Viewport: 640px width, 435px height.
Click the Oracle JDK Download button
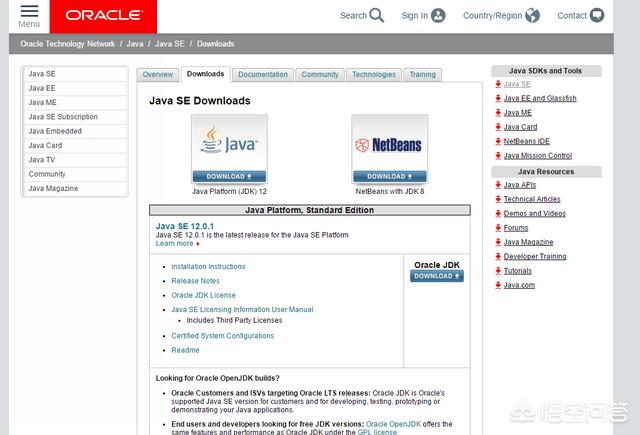pyautogui.click(x=437, y=276)
